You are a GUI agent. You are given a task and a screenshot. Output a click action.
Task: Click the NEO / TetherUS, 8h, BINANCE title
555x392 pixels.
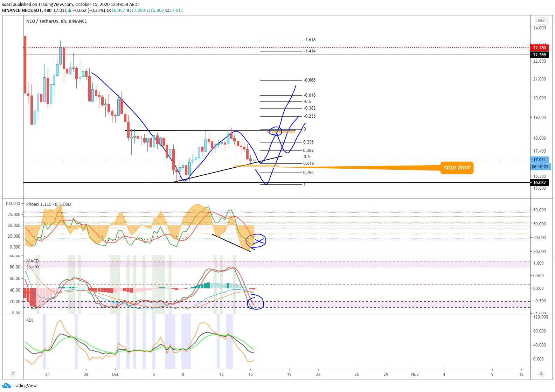click(56, 21)
